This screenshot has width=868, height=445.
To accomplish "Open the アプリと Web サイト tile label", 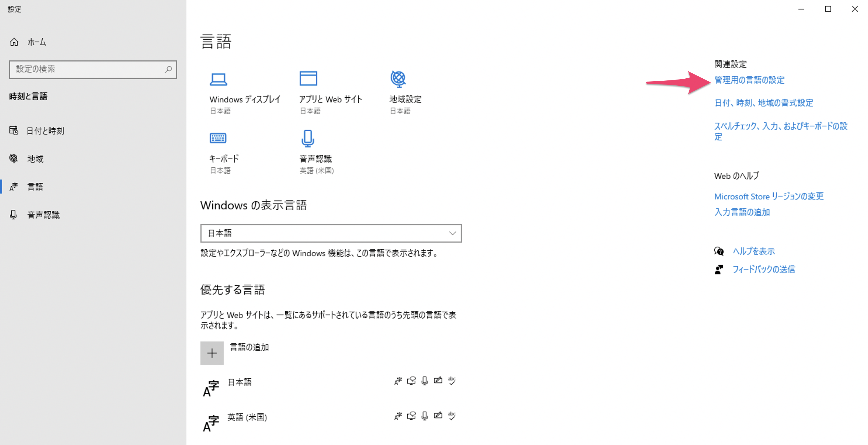I will tap(331, 99).
